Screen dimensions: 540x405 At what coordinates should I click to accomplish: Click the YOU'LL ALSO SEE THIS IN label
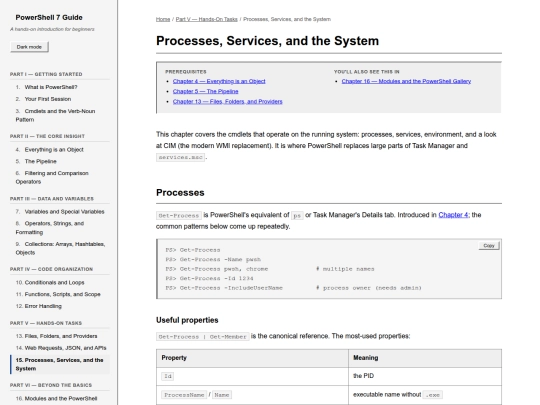point(367,72)
